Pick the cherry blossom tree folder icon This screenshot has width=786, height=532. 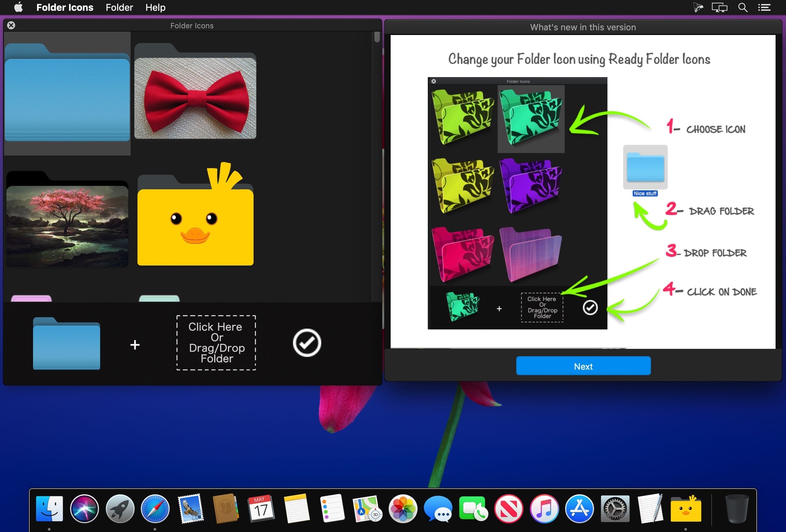(x=67, y=219)
